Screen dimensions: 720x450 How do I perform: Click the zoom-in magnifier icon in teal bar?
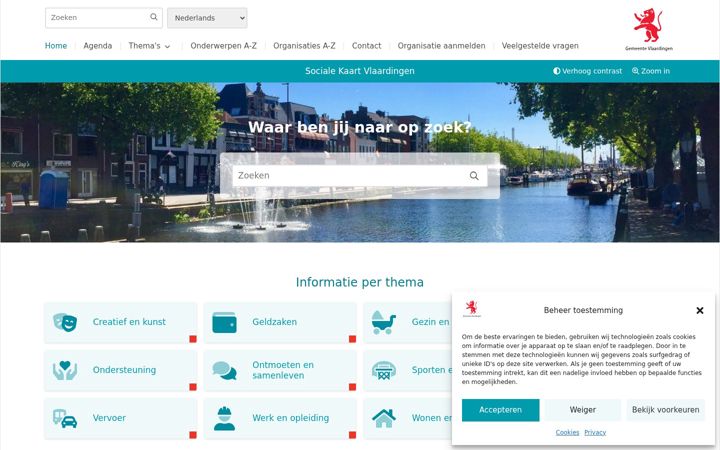pos(636,71)
